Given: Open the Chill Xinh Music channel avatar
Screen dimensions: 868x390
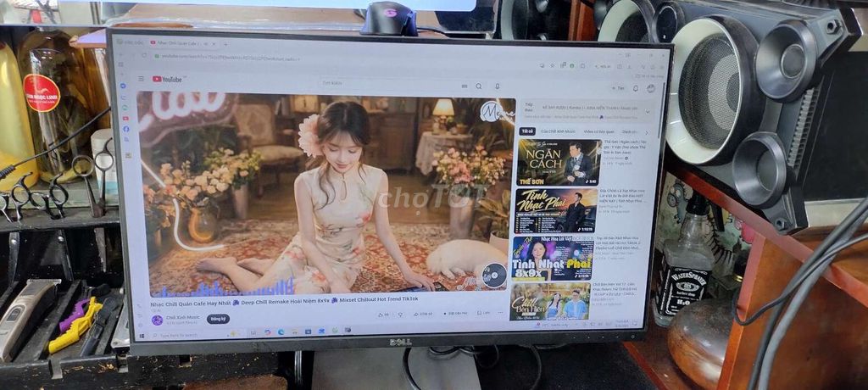Looking at the screenshot, I should click(157, 320).
